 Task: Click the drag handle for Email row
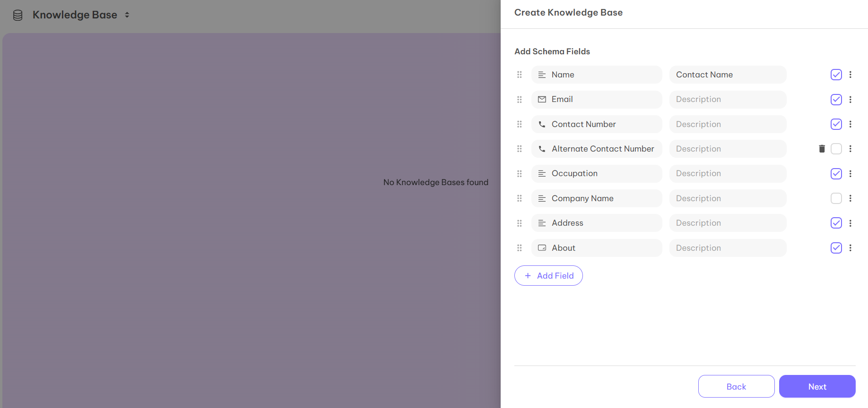[520, 100]
